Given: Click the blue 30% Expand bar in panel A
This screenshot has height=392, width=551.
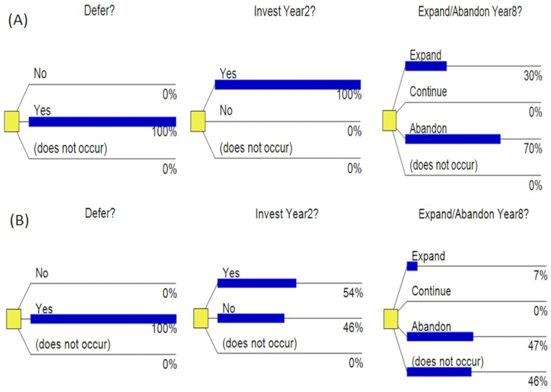Looking at the screenshot, I should [x=426, y=66].
